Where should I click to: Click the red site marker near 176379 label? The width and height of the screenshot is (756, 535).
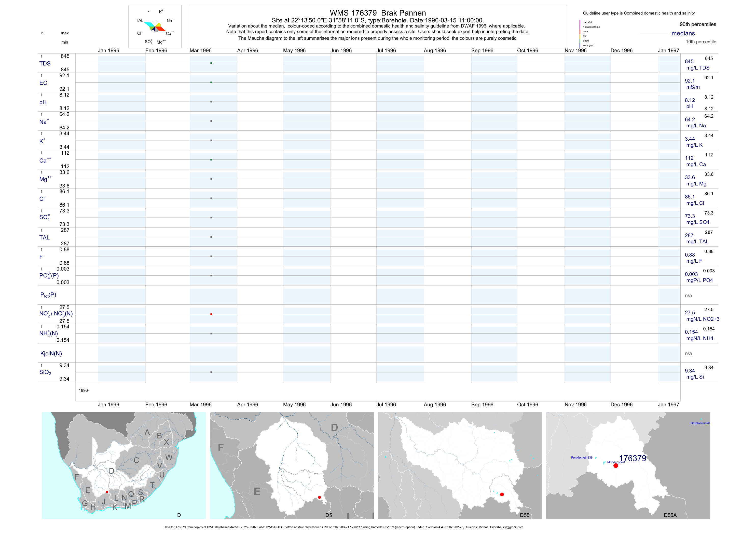[x=616, y=465]
